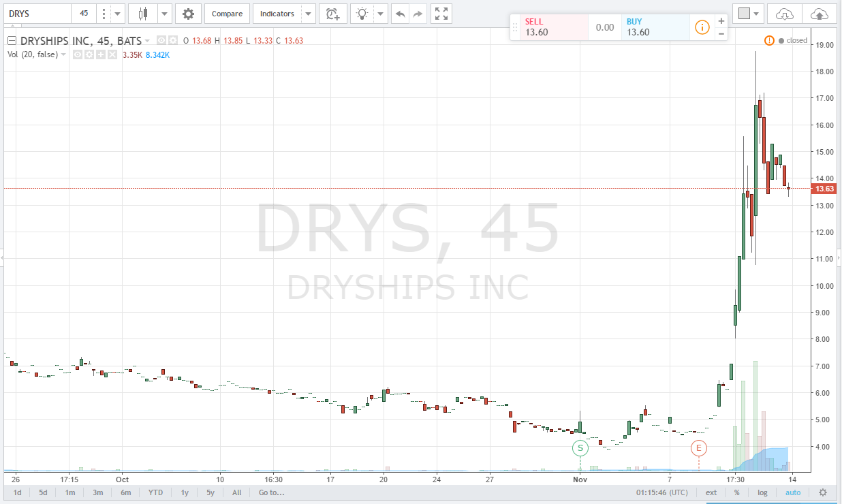Switch to the 5d time range
Screen dimensions: 842x504
pos(43,492)
